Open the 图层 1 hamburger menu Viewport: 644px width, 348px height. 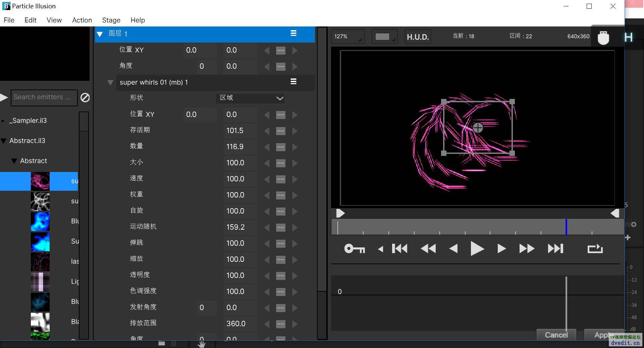coord(293,33)
